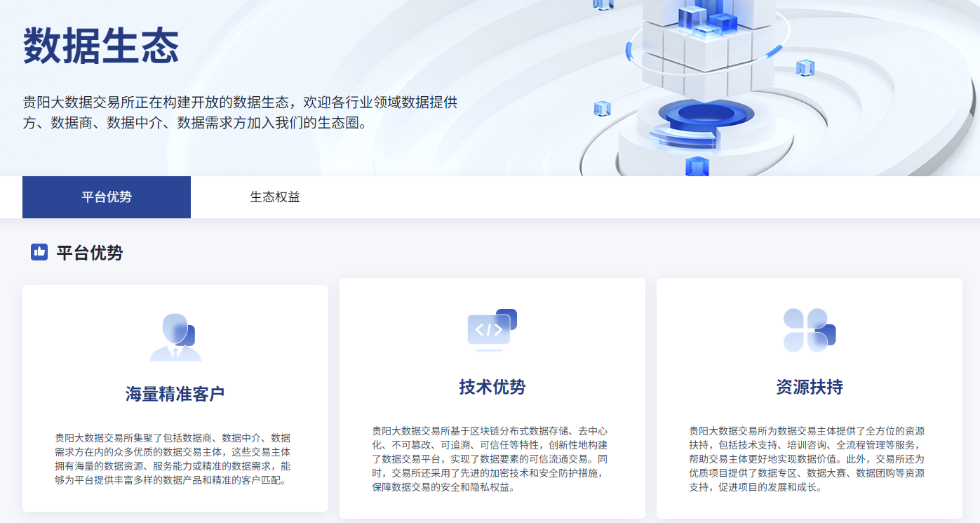The width and height of the screenshot is (980, 523).
Task: Switch to the 生态权益 tab
Action: [x=275, y=197]
